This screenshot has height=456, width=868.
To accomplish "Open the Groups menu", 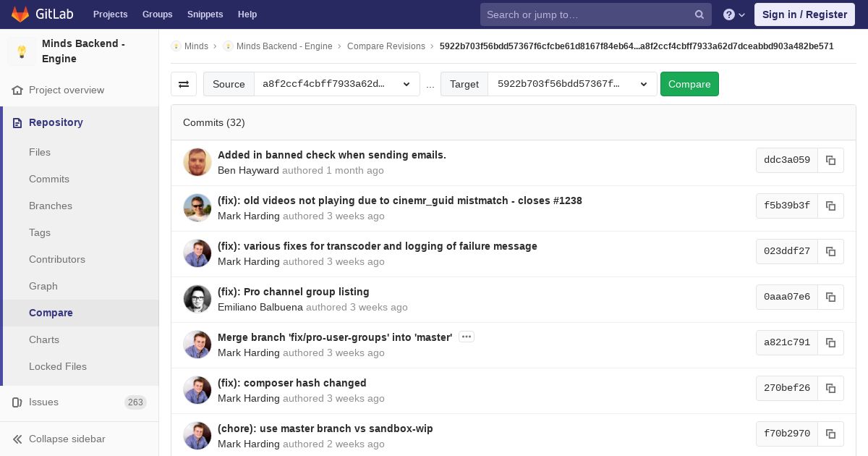I will pyautogui.click(x=158, y=14).
